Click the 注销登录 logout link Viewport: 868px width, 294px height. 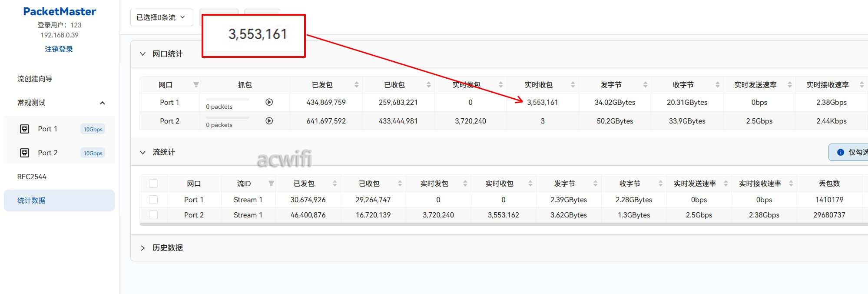click(59, 49)
